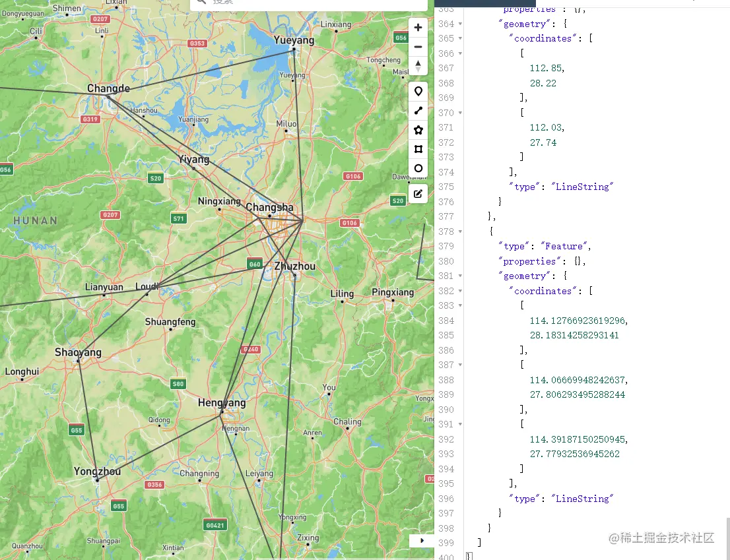Image resolution: width=730 pixels, height=560 pixels.
Task: Click "LineString" on line 396
Action: [x=582, y=499]
